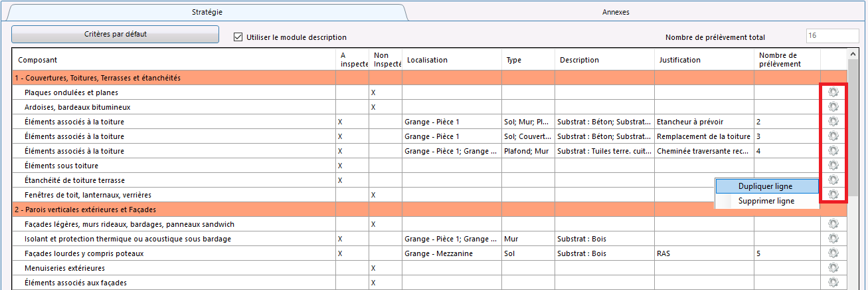Click the gear icon for Menuiseries extérieures

[x=833, y=268]
